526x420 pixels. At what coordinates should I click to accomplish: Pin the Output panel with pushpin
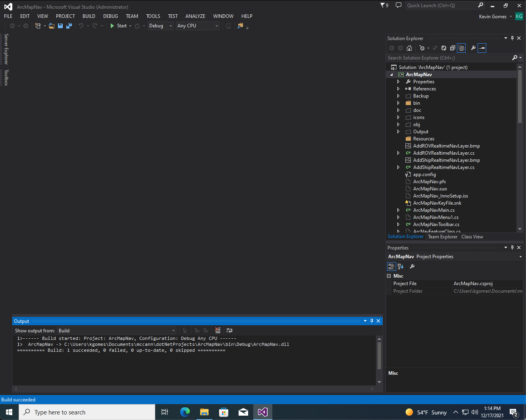tap(372, 321)
